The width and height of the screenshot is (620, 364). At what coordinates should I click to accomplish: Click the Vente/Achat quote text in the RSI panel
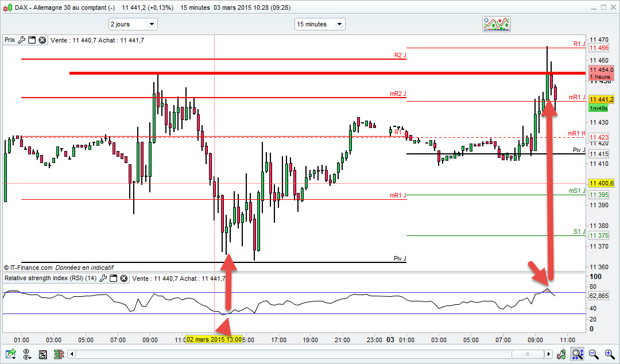point(179,278)
